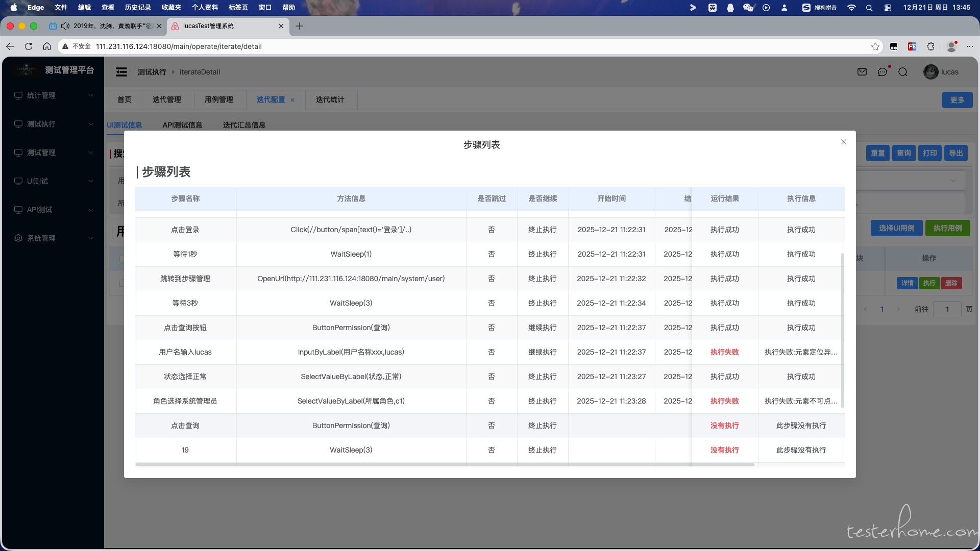
Task: Open browser extensions puzzle icon
Action: (x=930, y=46)
